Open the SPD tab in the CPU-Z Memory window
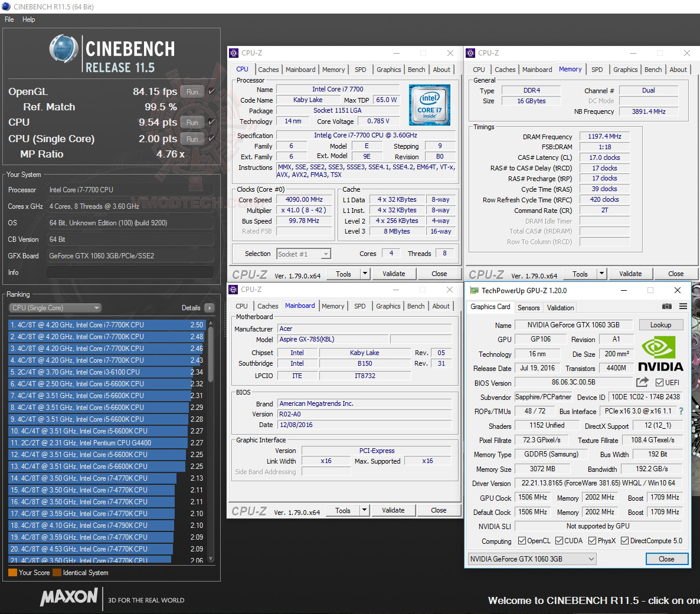Image resolution: width=700 pixels, height=614 pixels. 597,70
